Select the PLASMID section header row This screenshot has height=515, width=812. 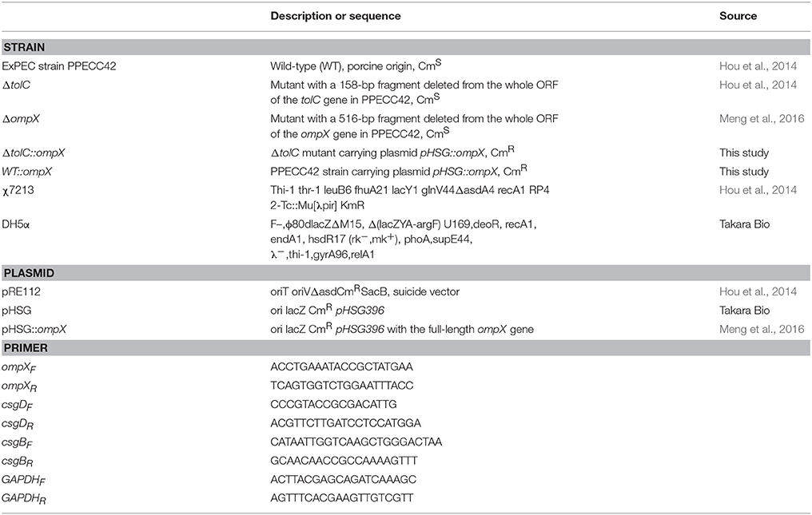pyautogui.click(x=405, y=273)
